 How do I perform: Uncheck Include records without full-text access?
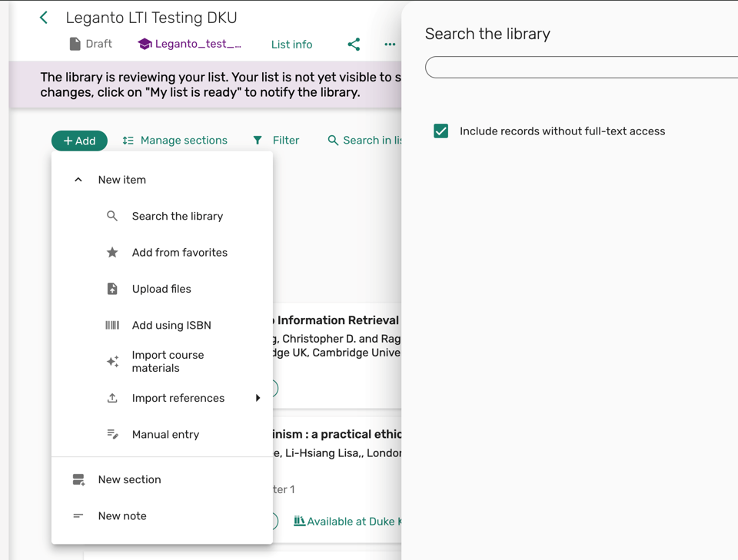441,131
